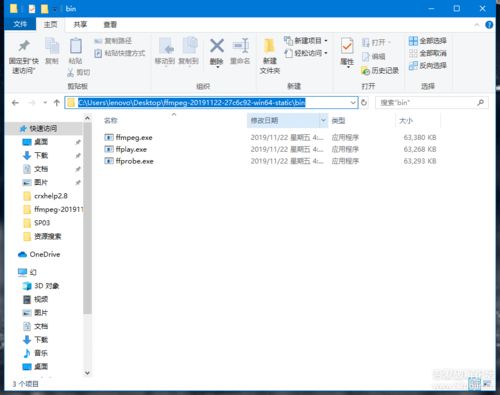
Task: Click the Up one level arrow
Action: pyautogui.click(x=57, y=103)
